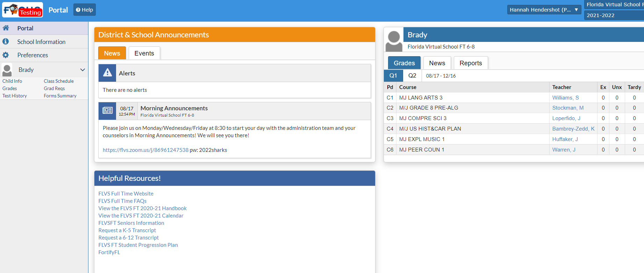The image size is (644, 273).
Task: View the FLVS FT 2020-21 Handbook
Action: pyautogui.click(x=142, y=208)
